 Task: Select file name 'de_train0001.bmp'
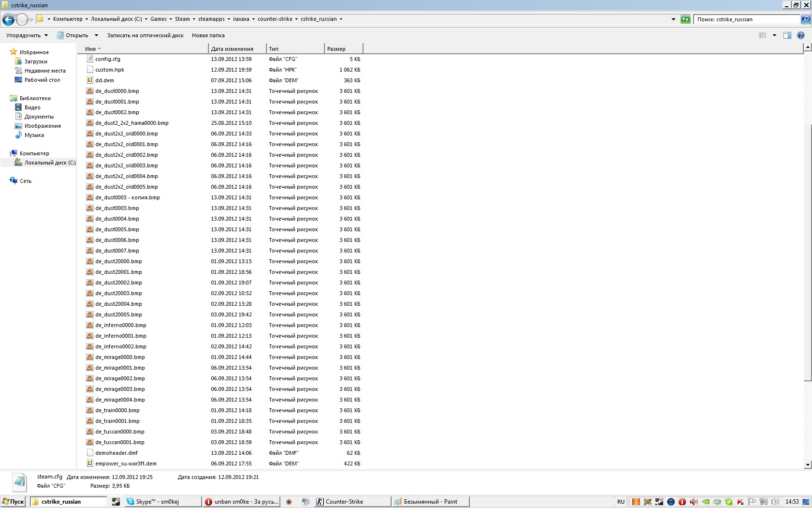click(117, 421)
